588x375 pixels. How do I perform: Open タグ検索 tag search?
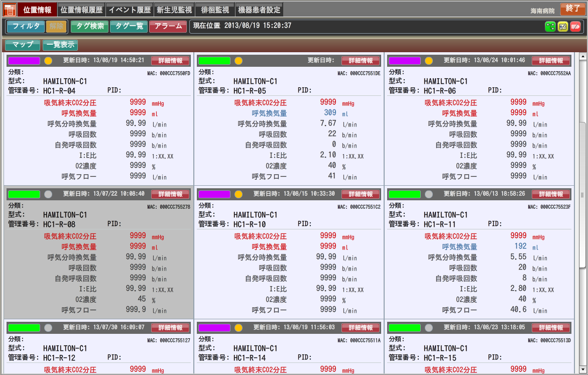click(90, 26)
